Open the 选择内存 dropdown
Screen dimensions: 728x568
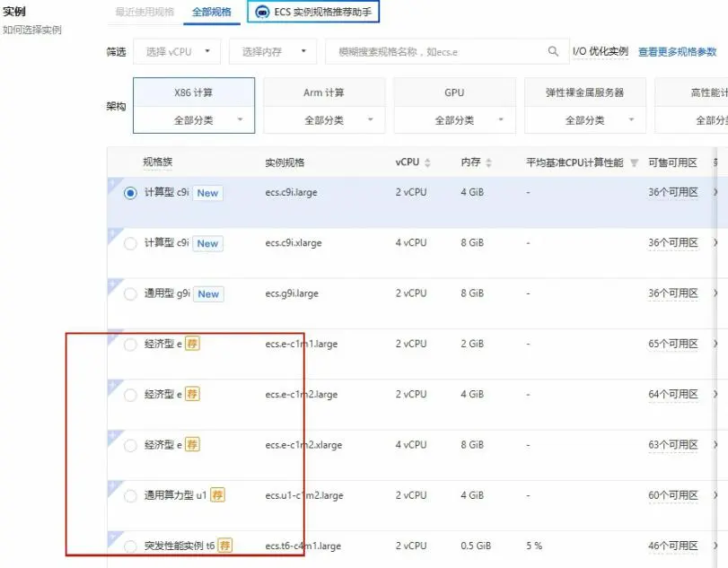click(273, 51)
